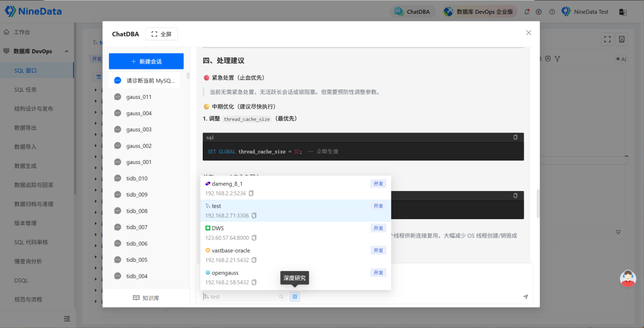The height and width of the screenshot is (328, 644).
Task: Open the 请诊断当前 MySQ... conversation
Action: (145, 80)
